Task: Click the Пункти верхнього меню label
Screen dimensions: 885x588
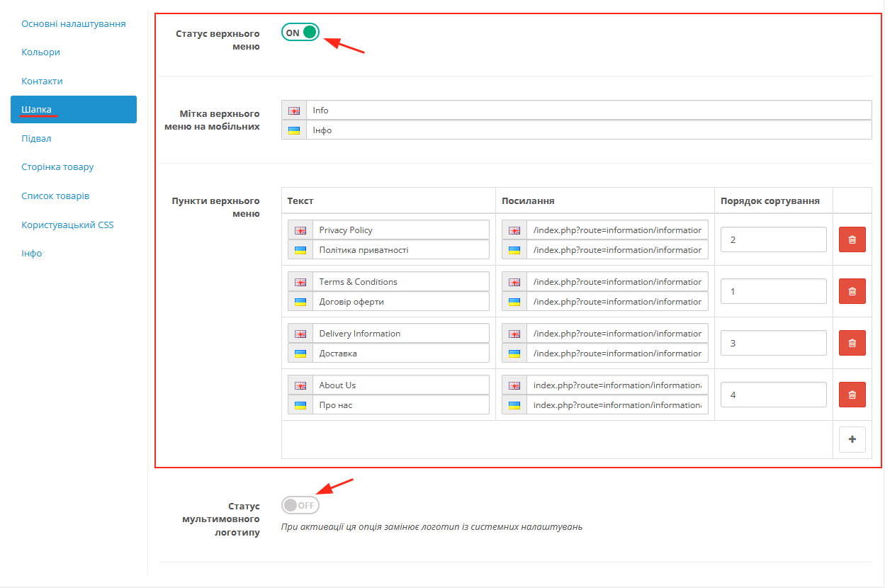Action: click(x=216, y=208)
